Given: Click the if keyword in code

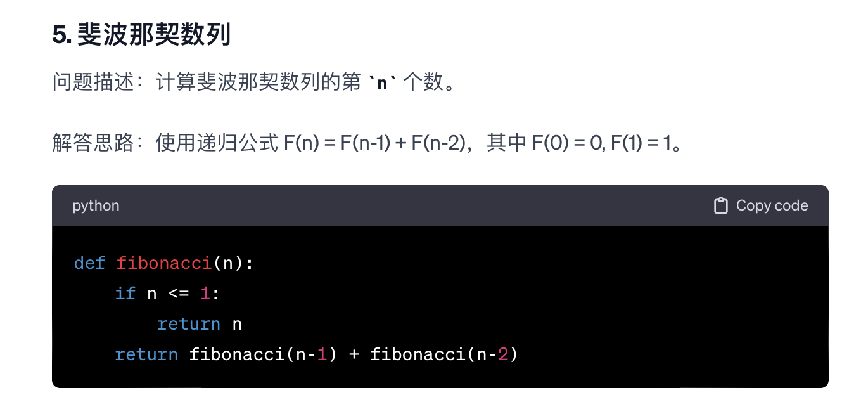Looking at the screenshot, I should pyautogui.click(x=125, y=293).
